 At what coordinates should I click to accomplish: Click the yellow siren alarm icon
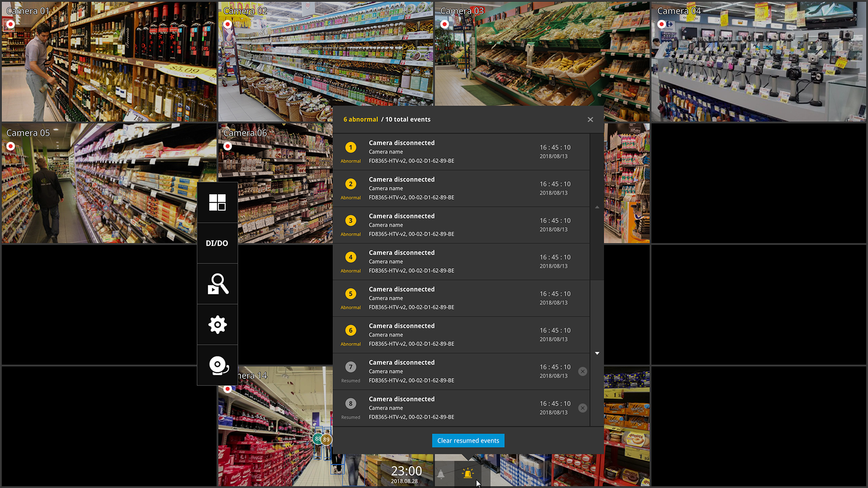(x=468, y=474)
